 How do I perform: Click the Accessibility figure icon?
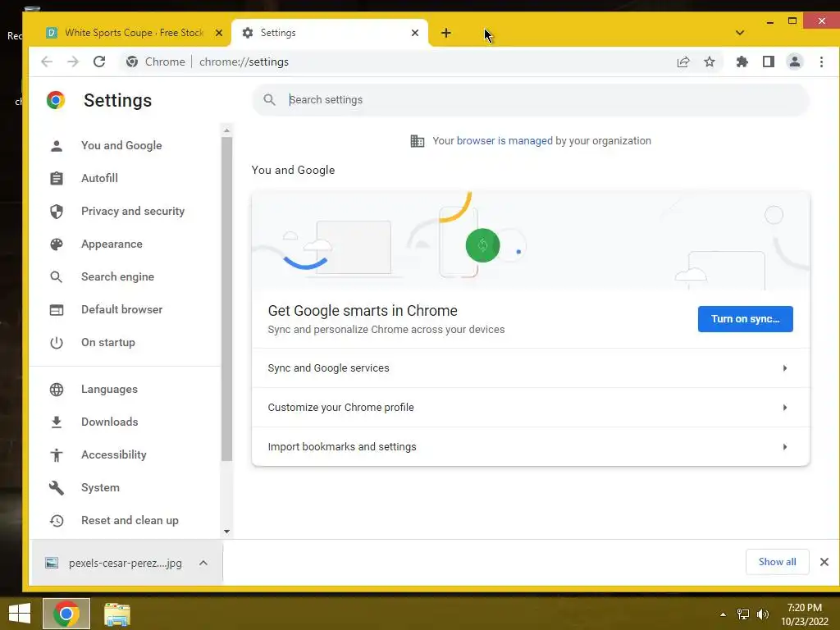[57, 454]
